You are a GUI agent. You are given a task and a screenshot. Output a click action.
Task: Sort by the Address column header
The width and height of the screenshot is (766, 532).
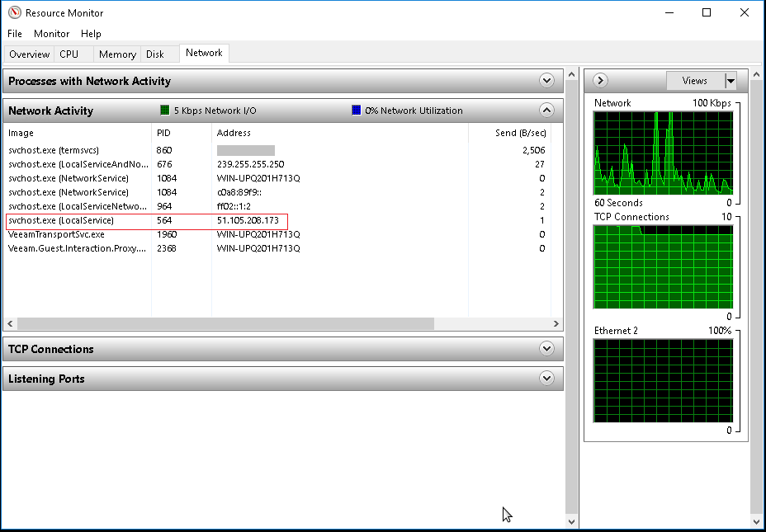[340, 133]
